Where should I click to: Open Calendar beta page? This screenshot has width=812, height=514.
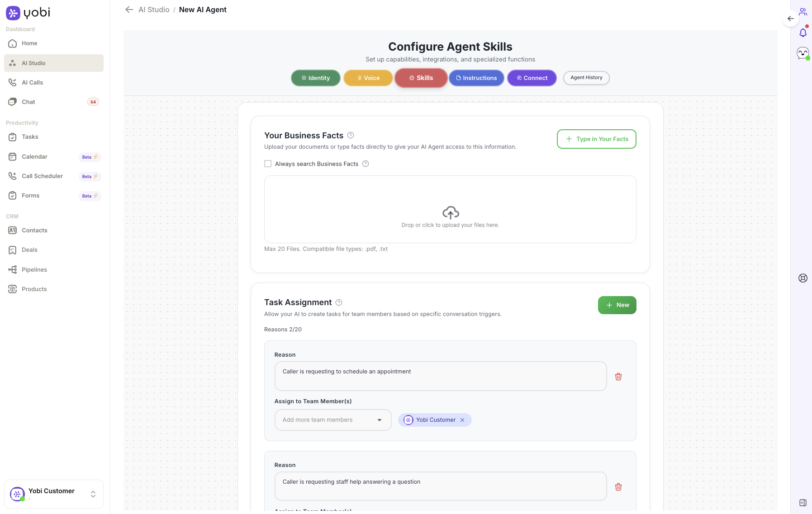pyautogui.click(x=54, y=157)
